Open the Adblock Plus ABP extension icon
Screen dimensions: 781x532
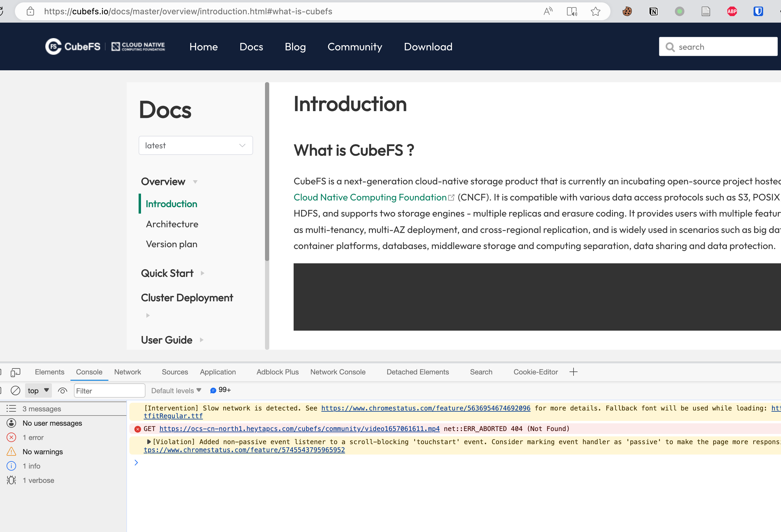coord(732,11)
